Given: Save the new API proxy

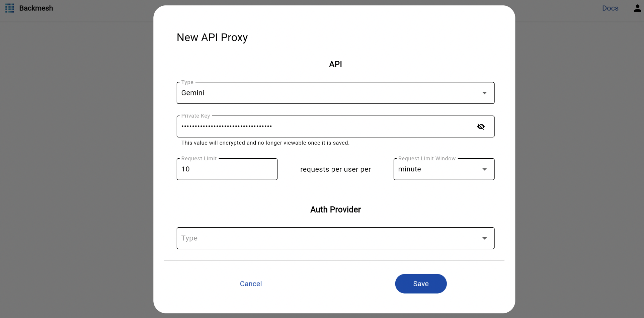Looking at the screenshot, I should tap(421, 284).
